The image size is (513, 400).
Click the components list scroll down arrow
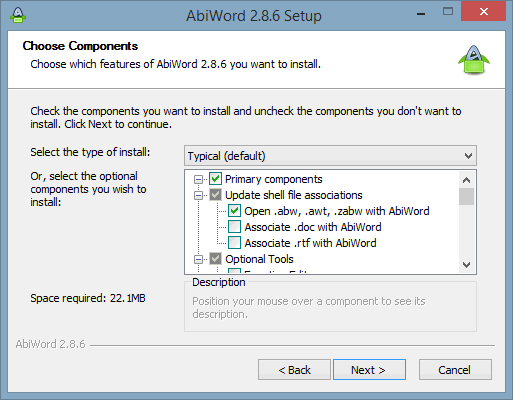click(x=467, y=265)
